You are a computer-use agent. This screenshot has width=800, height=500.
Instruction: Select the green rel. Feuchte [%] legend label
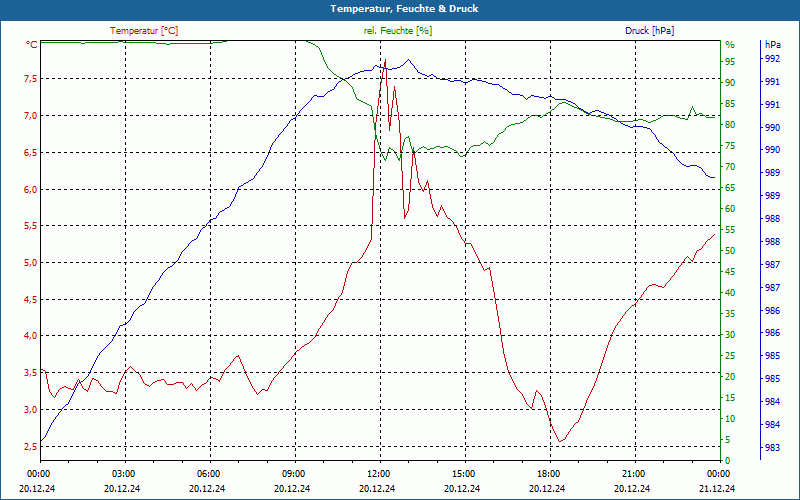[398, 31]
